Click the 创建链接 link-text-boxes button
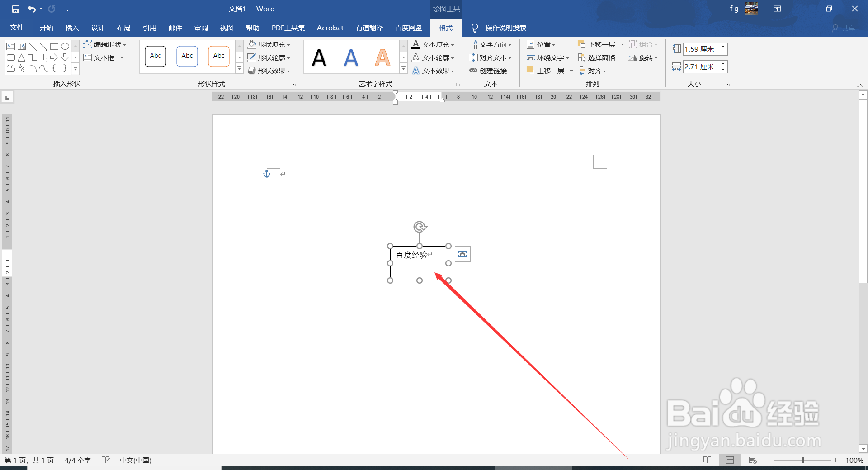 488,71
